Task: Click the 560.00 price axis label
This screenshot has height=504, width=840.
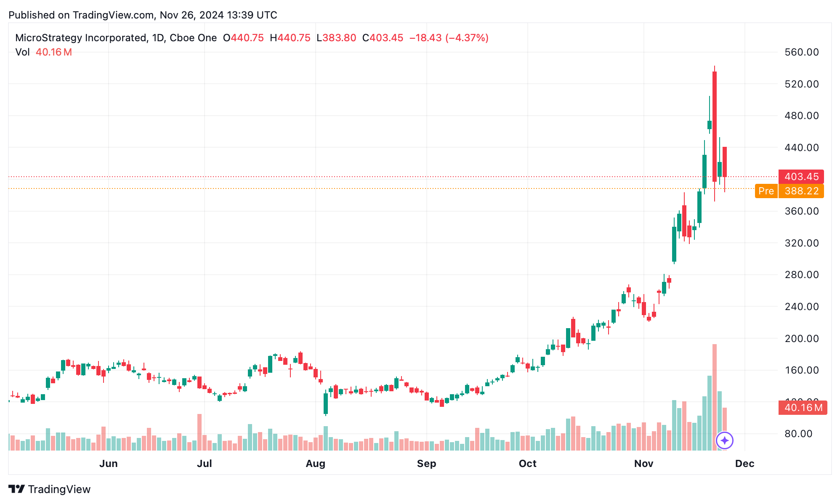Action: 802,52
